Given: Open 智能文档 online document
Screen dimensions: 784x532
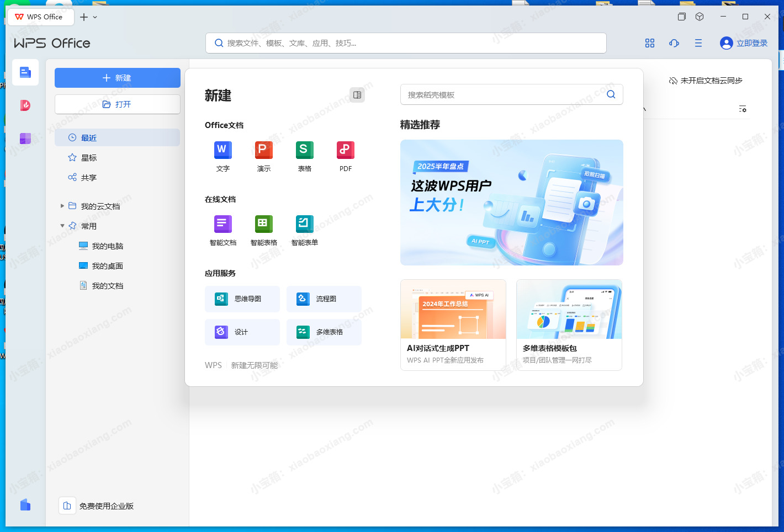Looking at the screenshot, I should (x=223, y=224).
